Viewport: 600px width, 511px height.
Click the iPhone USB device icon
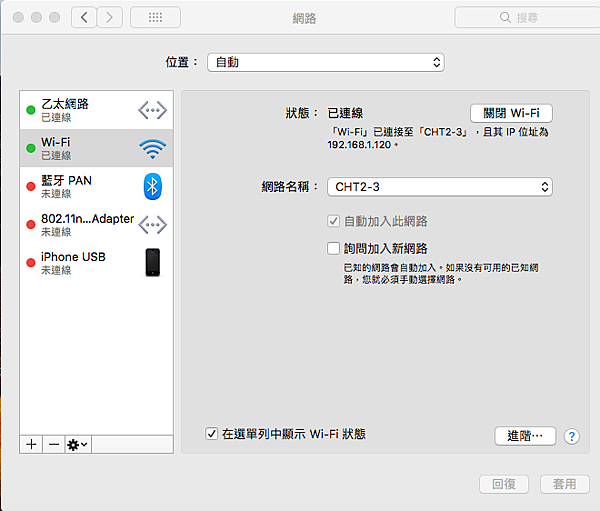(153, 263)
